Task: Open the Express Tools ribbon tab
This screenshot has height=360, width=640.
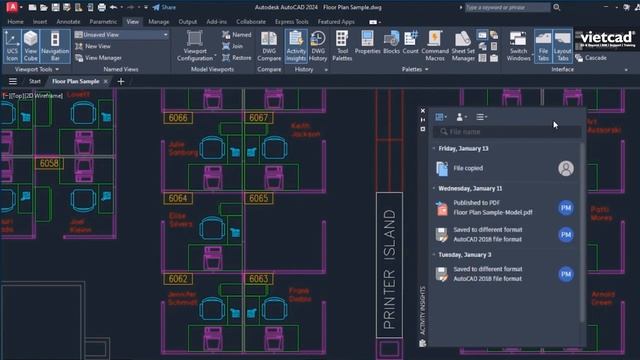Action: coord(291,22)
